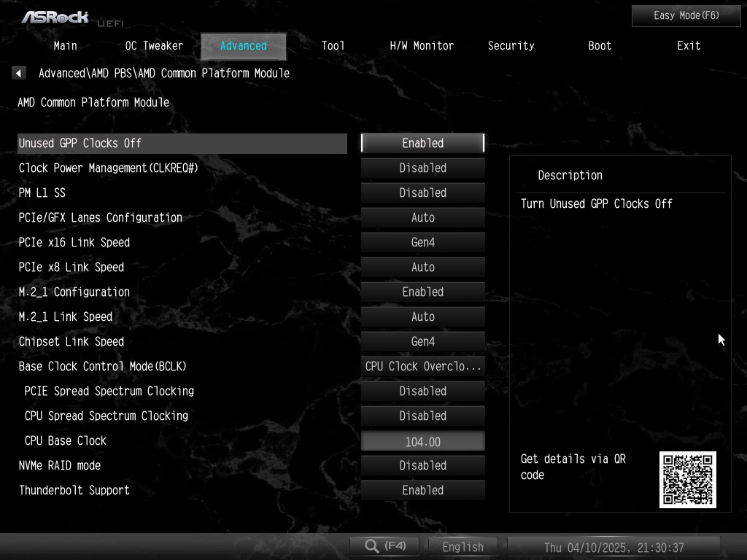Select Thunderbolt Support label
This screenshot has height=560, width=747.
pyautogui.click(x=74, y=490)
